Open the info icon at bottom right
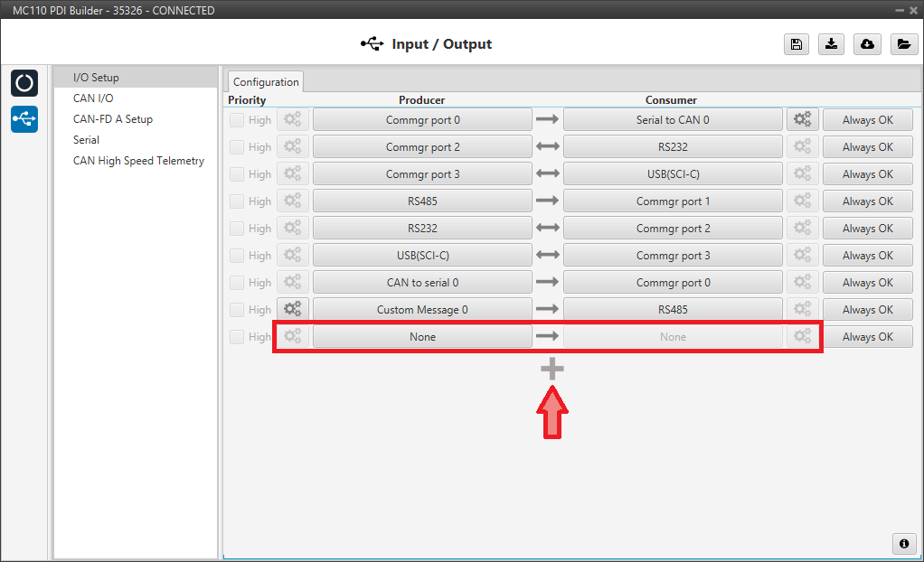924x562 pixels. [903, 543]
